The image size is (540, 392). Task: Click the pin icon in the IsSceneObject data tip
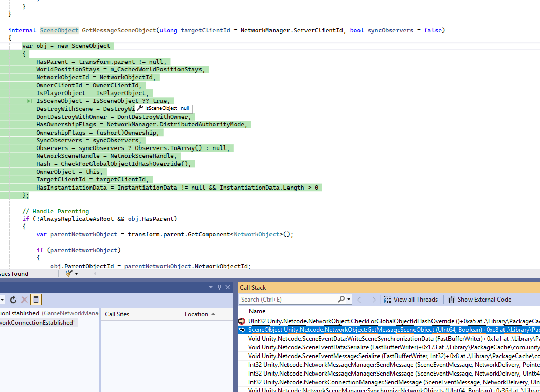(x=139, y=108)
